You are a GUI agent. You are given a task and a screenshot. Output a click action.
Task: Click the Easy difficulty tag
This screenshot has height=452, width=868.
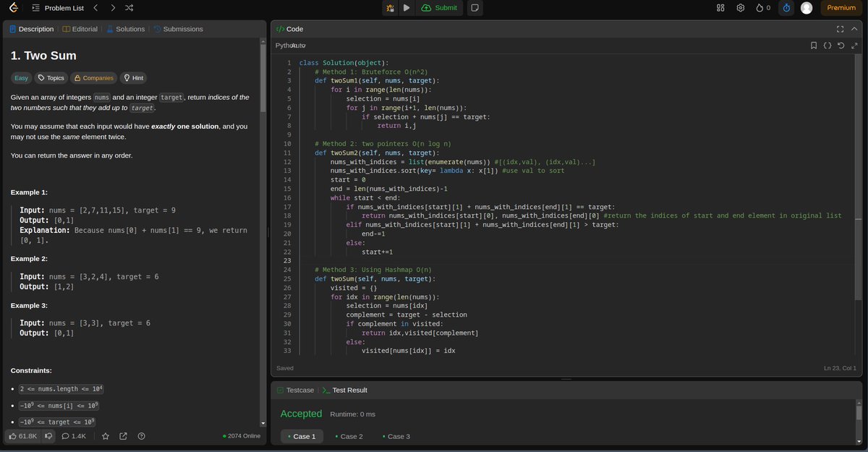(x=22, y=78)
